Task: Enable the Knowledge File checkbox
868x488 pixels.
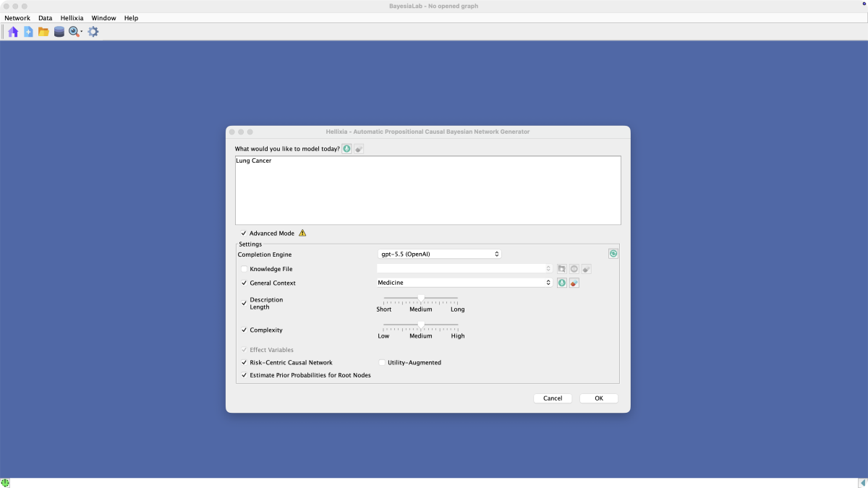Action: (244, 269)
